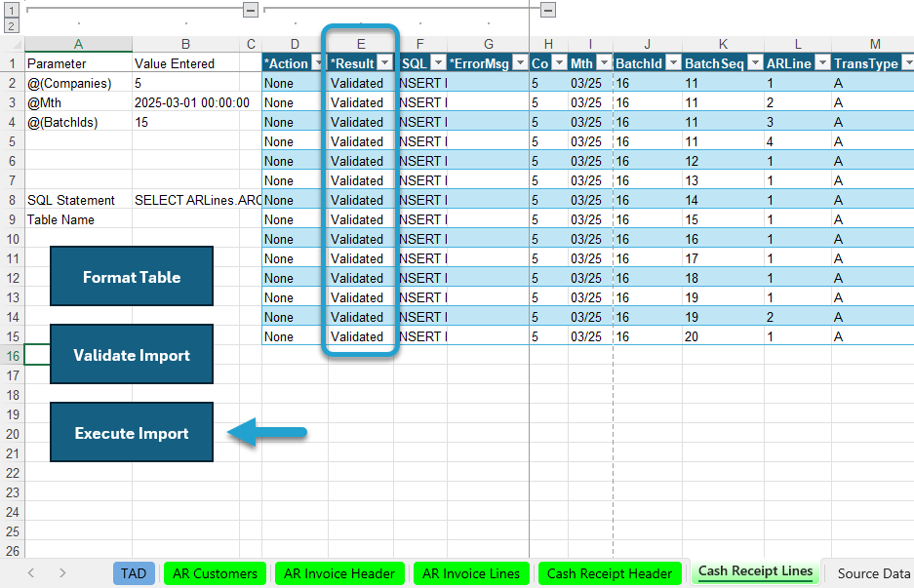
Task: Click BatchSeq value 12 cell
Action: (x=723, y=161)
